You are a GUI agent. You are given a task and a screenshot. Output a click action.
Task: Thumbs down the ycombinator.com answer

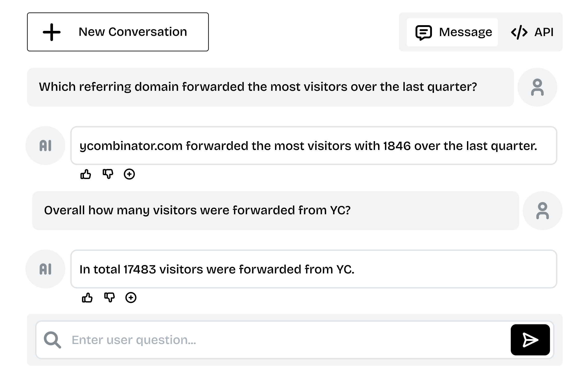108,174
